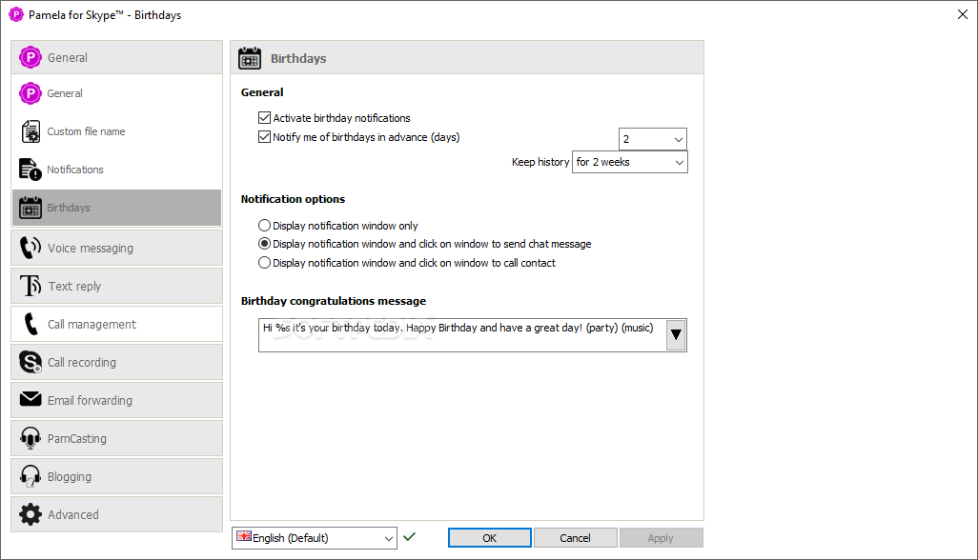Toggle Notify me of birthdays in advance checkbox
Viewport: 978px width, 560px height.
264,137
